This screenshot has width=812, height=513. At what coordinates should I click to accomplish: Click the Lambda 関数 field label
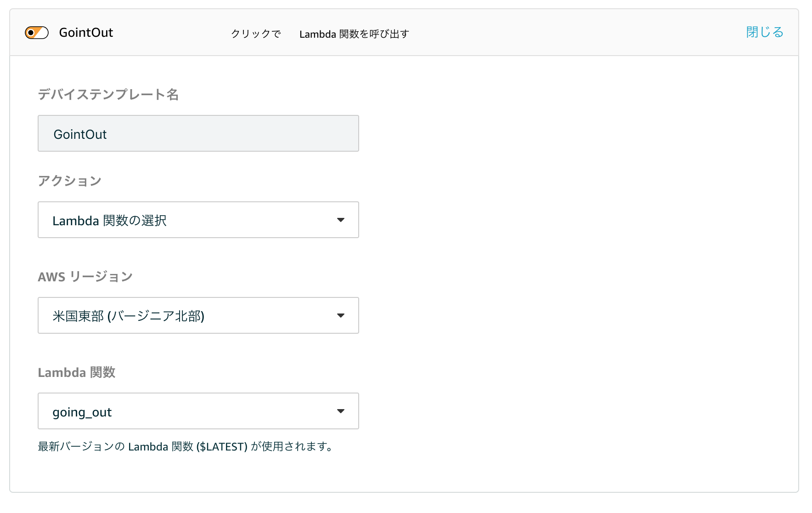tap(77, 372)
